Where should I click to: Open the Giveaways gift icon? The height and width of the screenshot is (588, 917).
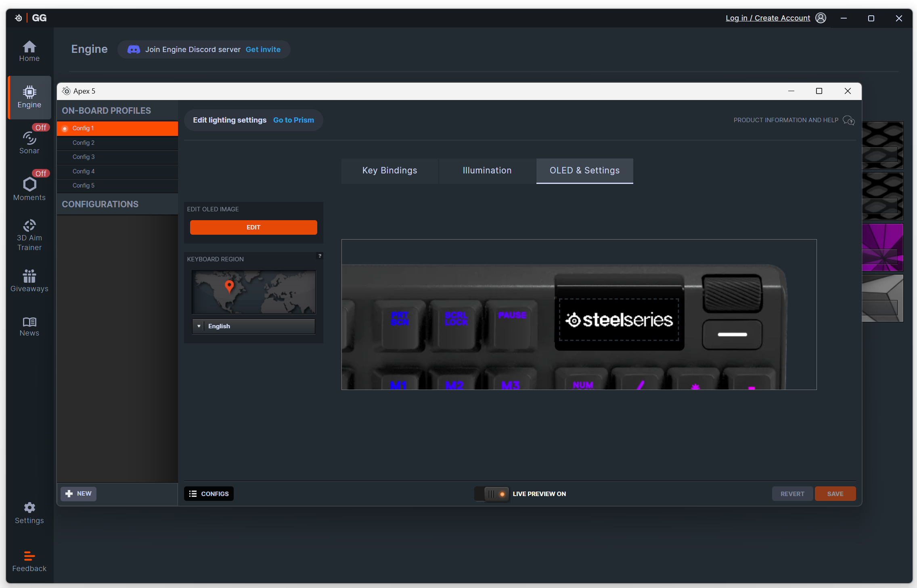pyautogui.click(x=29, y=281)
